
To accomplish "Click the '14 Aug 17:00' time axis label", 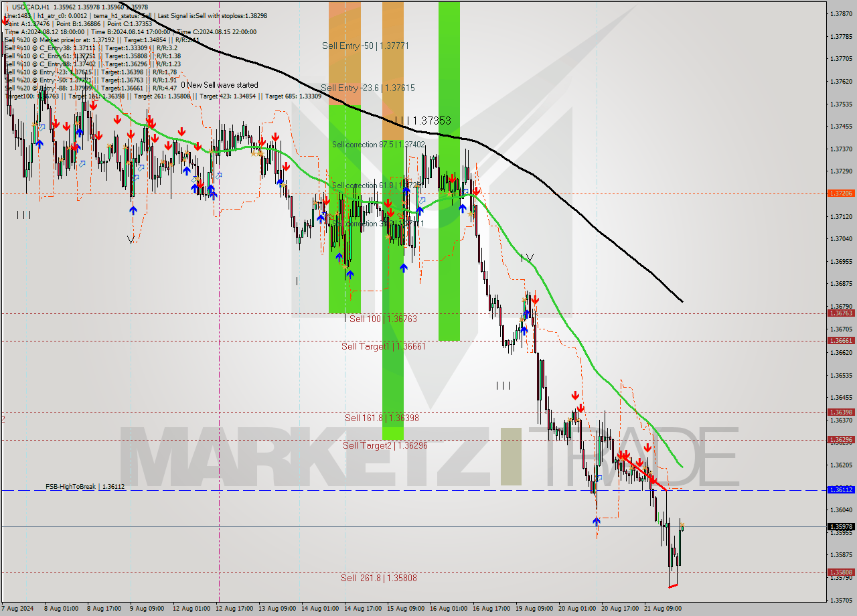I will click(x=362, y=609).
